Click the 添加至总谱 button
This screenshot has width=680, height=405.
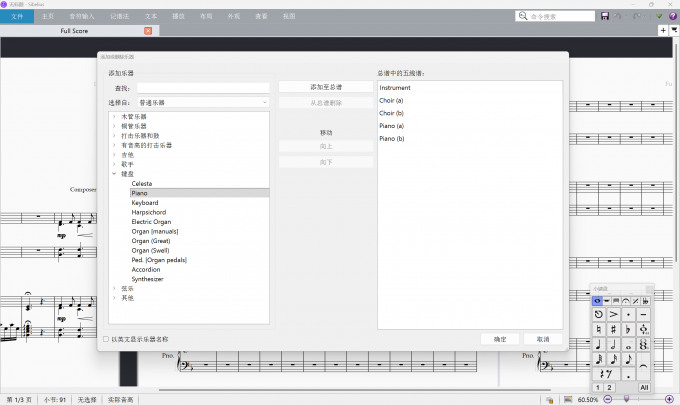click(x=326, y=88)
